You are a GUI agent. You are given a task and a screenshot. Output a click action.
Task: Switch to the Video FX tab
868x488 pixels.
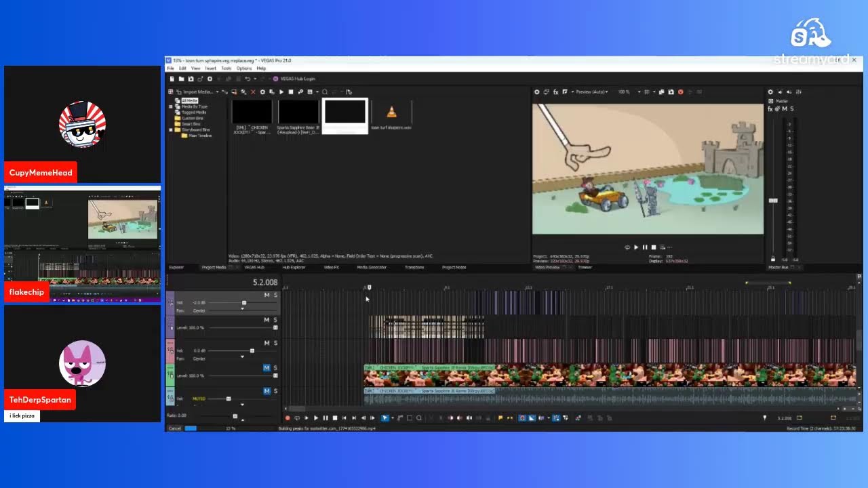click(x=332, y=267)
